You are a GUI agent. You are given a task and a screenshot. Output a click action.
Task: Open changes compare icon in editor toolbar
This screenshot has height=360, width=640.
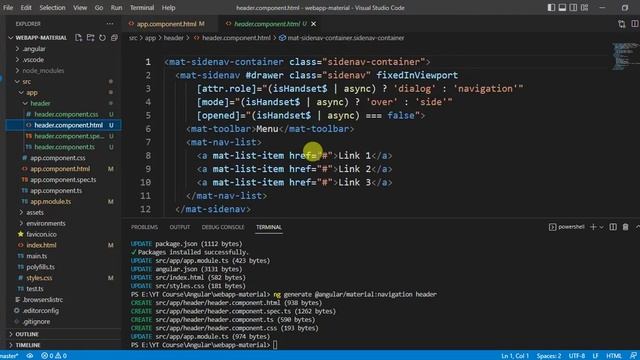tap(621, 24)
